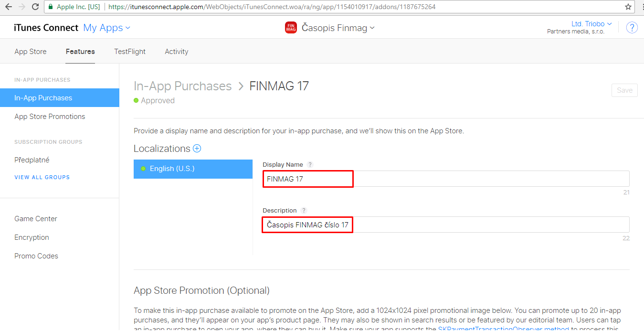Screen dimensions: 644x332
Task: Switch to the App Store tab
Action: (x=31, y=52)
